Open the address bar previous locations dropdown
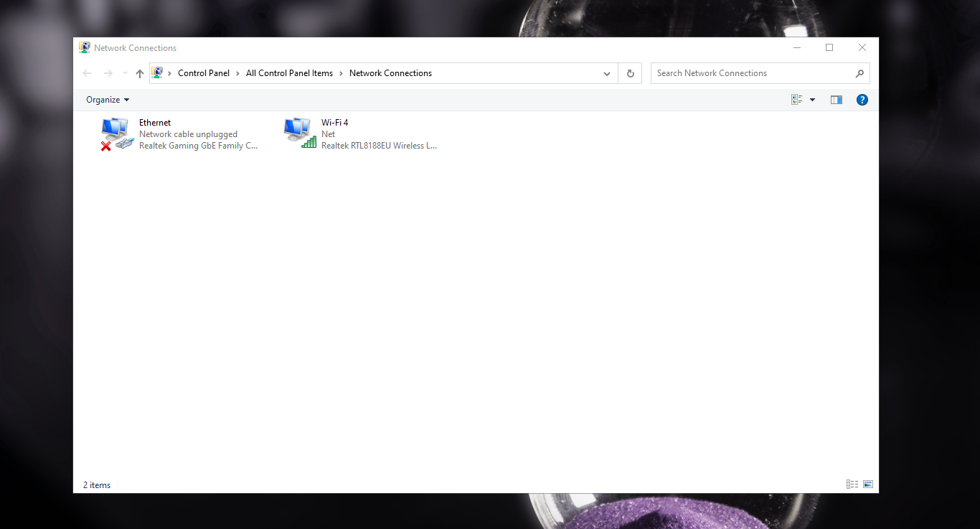The width and height of the screenshot is (980, 529). point(607,73)
